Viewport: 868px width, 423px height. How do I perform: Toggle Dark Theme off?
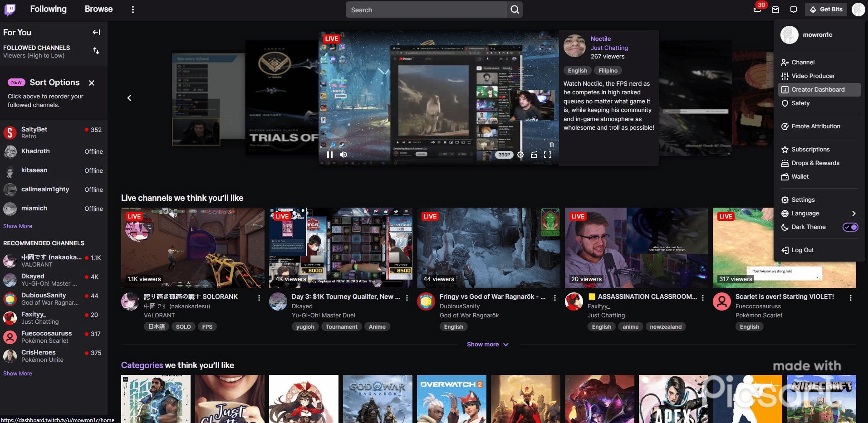pos(850,227)
